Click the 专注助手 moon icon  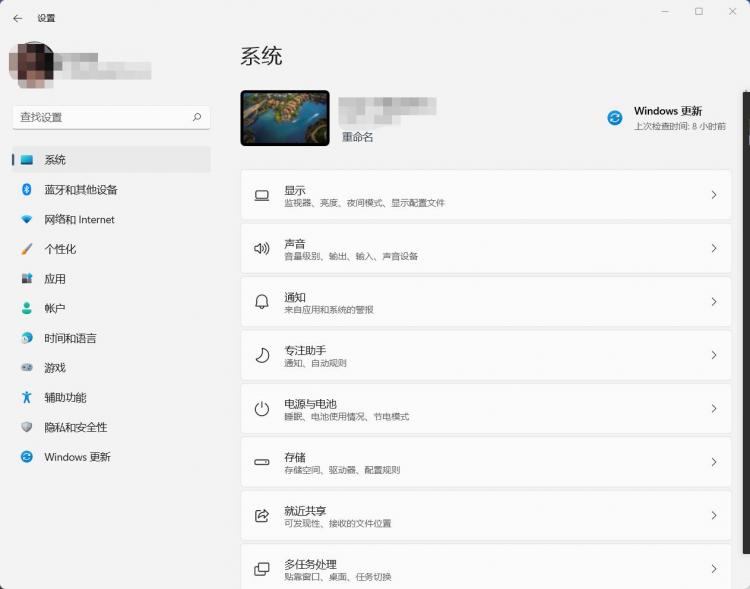pyautogui.click(x=262, y=355)
